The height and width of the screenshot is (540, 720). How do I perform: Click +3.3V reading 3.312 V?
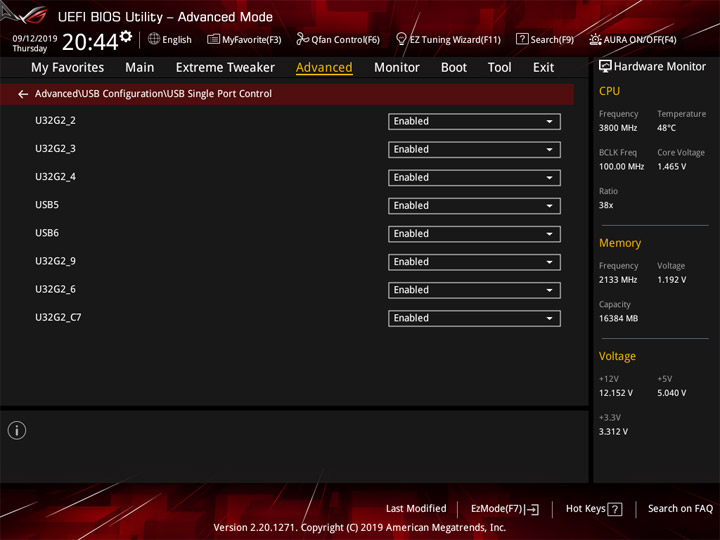(x=613, y=432)
